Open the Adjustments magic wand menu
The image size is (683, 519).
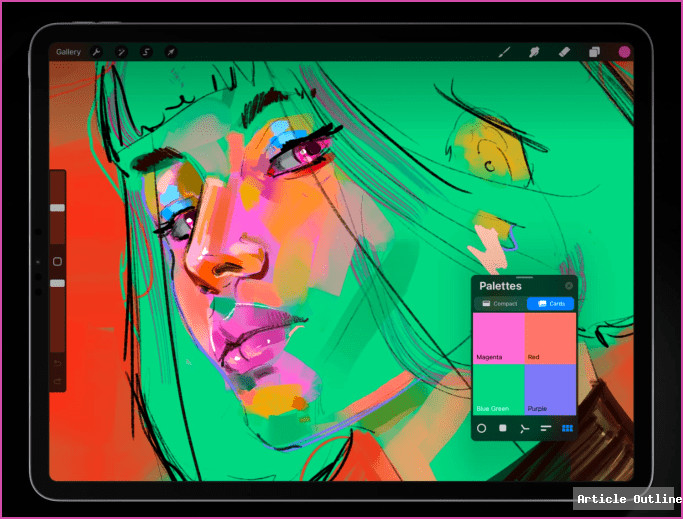pyautogui.click(x=121, y=52)
